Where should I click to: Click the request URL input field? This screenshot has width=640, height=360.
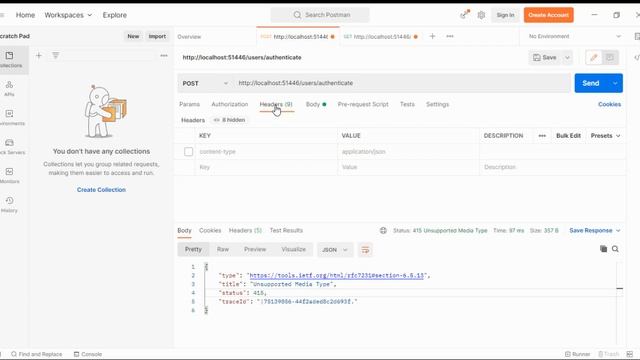pos(402,83)
